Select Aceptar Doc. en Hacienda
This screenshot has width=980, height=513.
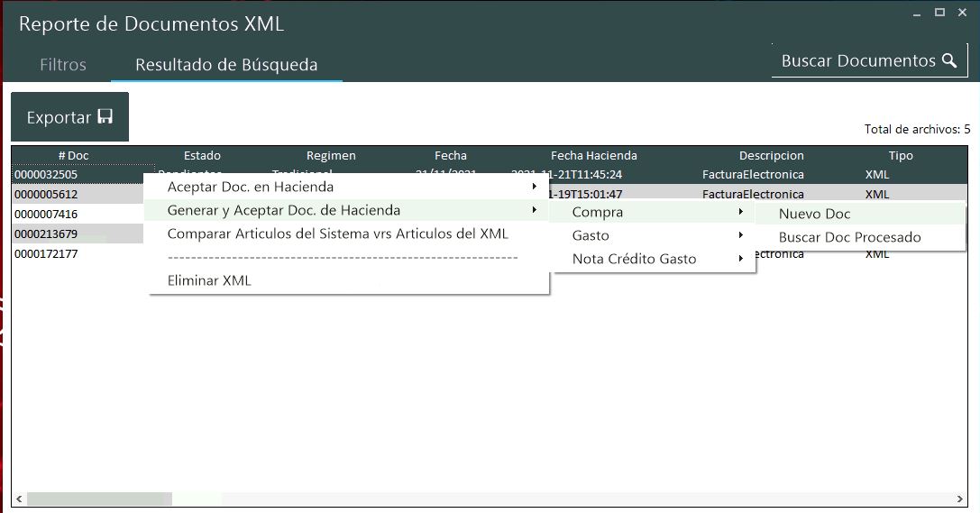coord(251,187)
